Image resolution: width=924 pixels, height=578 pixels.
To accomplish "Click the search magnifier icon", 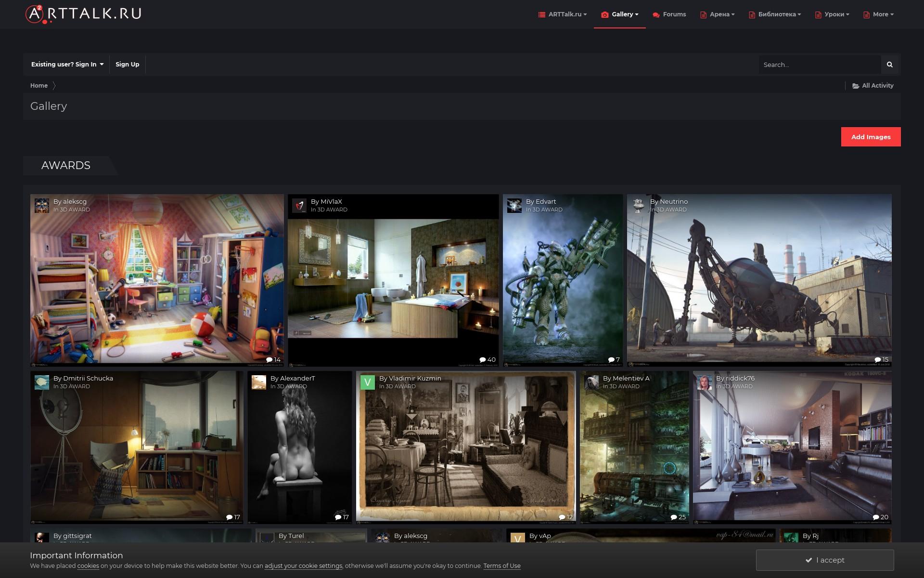I will pos(889,65).
